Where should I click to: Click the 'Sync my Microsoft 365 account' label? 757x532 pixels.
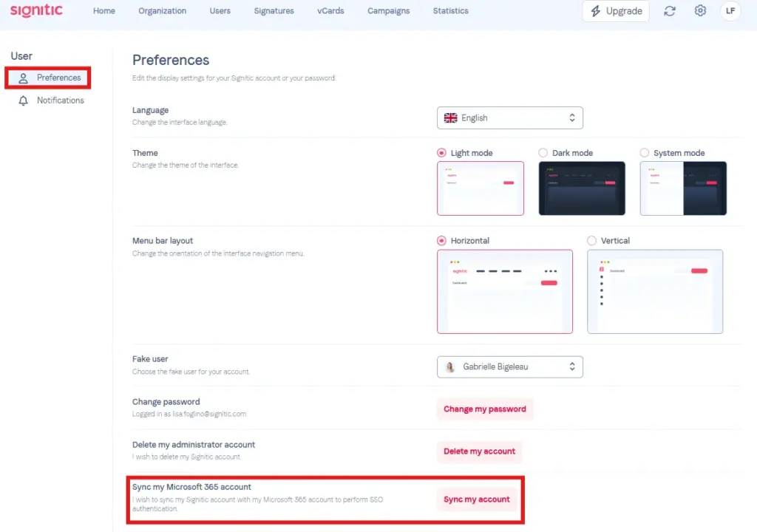click(191, 487)
